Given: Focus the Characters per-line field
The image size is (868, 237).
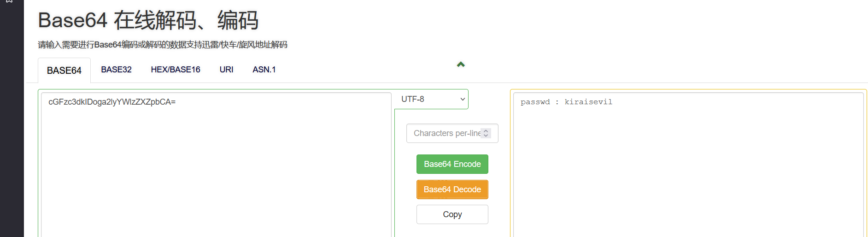Looking at the screenshot, I should point(452,133).
